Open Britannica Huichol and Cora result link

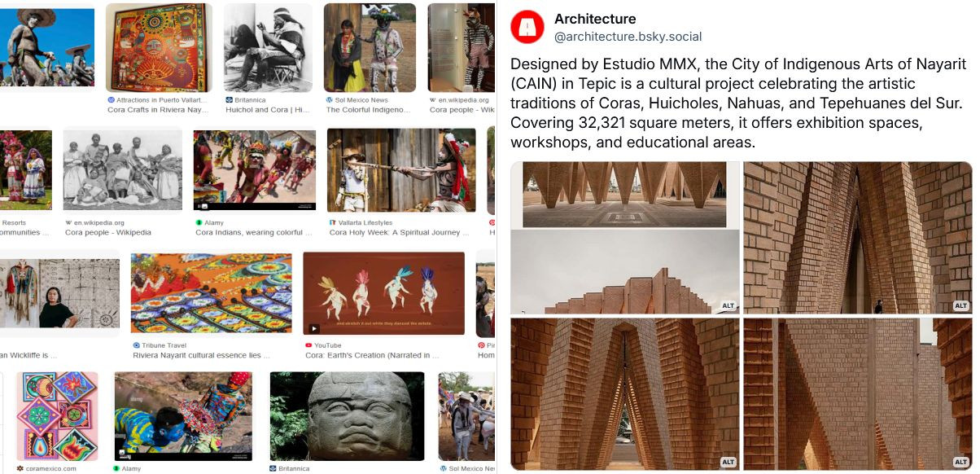pyautogui.click(x=267, y=110)
